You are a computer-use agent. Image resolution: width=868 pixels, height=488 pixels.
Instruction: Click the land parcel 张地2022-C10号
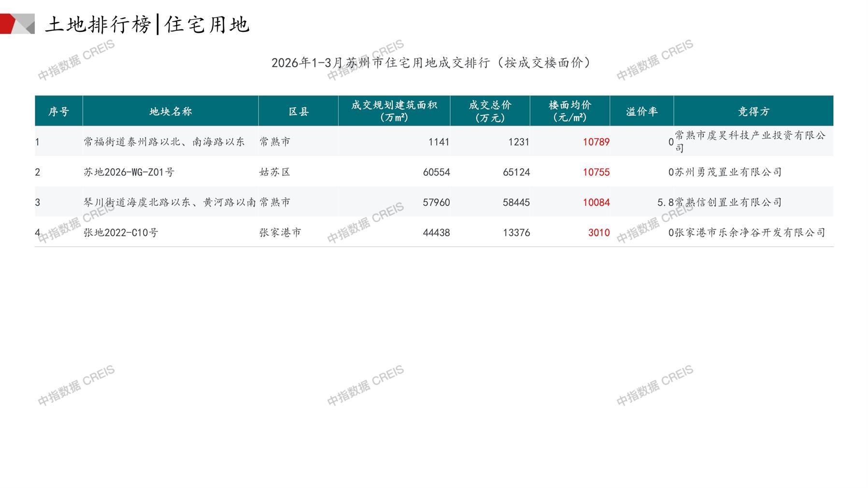121,232
